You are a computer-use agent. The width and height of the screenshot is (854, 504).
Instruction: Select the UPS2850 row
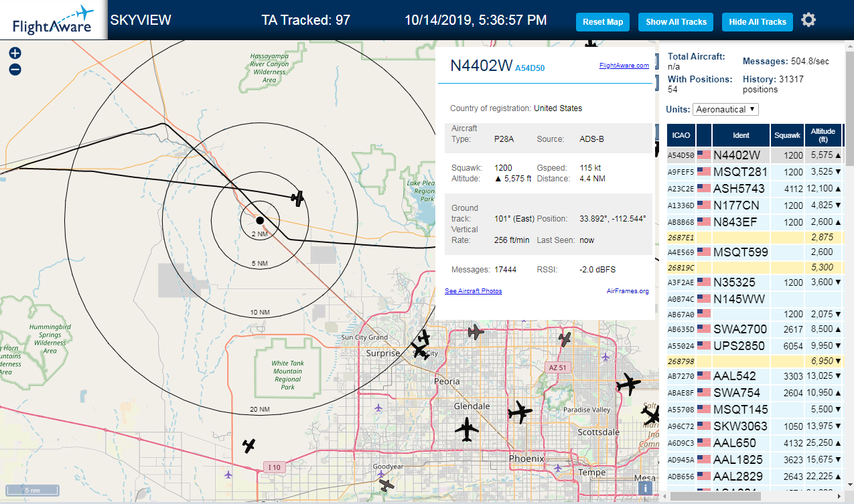pos(755,346)
